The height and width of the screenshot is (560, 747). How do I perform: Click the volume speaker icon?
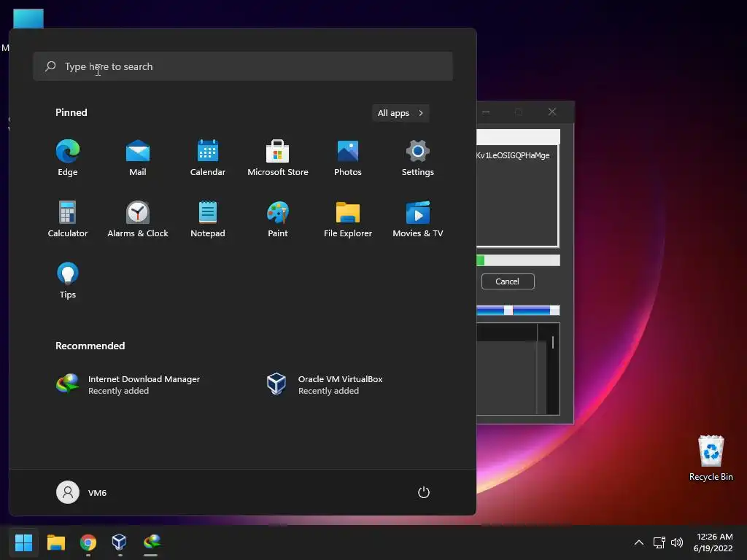(677, 542)
